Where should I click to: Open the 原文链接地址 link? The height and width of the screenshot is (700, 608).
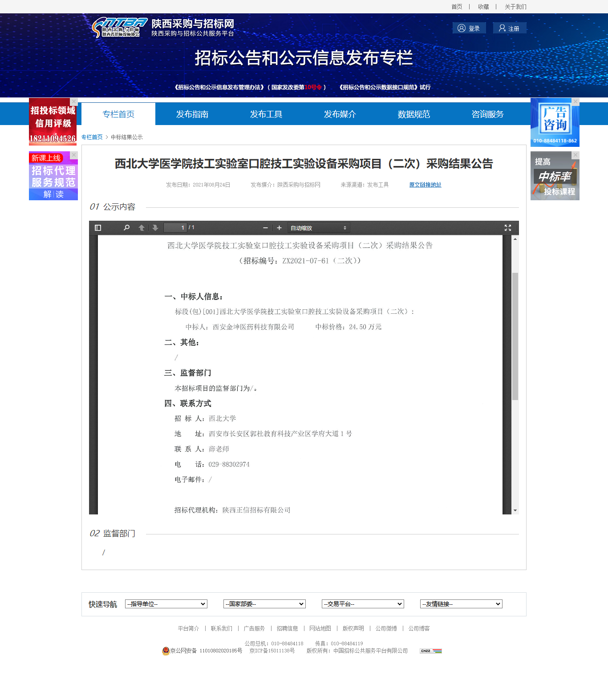pos(425,185)
